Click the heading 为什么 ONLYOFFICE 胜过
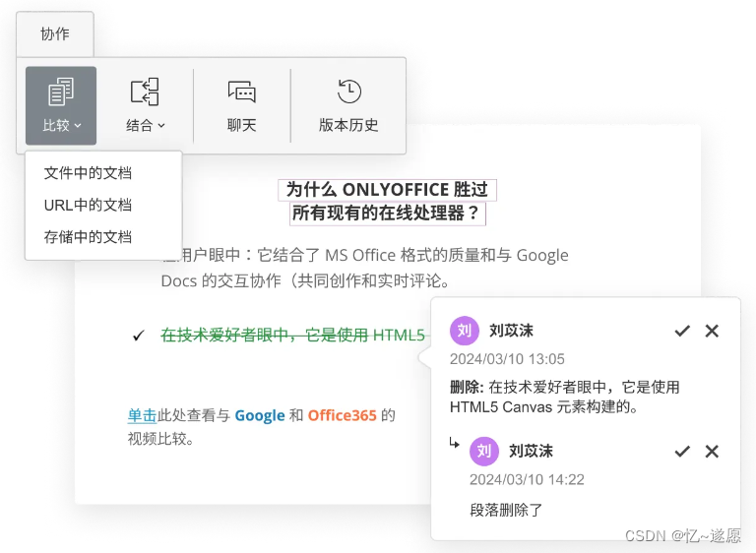The height and width of the screenshot is (553, 756). tap(387, 190)
